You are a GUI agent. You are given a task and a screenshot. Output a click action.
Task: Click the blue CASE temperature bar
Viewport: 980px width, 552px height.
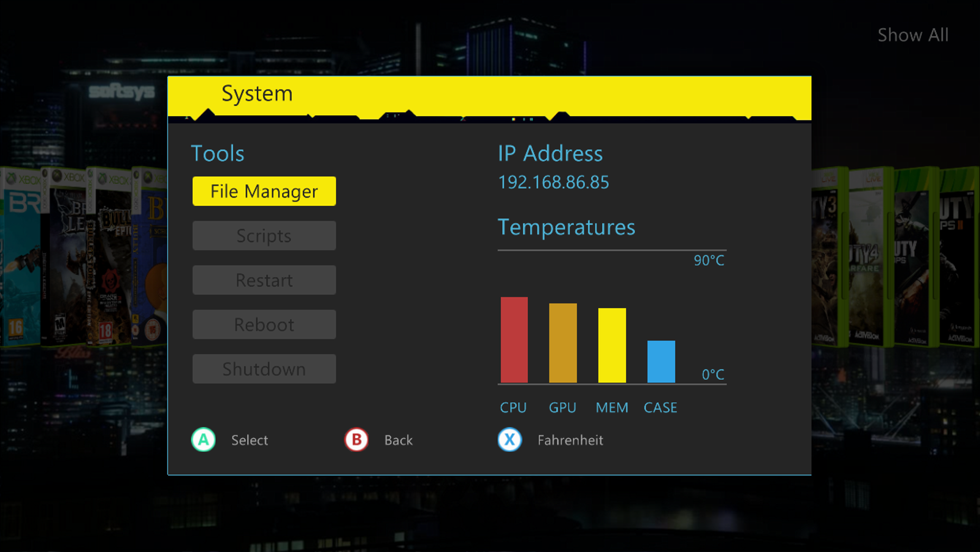pyautogui.click(x=661, y=361)
